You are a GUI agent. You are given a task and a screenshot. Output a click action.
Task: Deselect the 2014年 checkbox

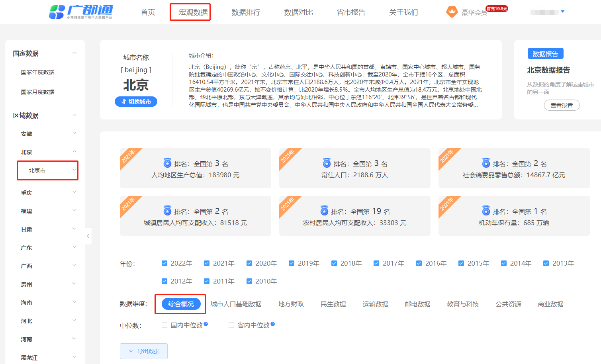[504, 263]
